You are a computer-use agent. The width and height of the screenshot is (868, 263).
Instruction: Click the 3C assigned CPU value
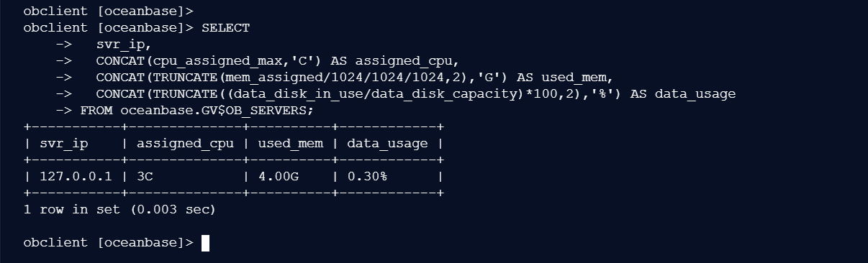pos(145,176)
